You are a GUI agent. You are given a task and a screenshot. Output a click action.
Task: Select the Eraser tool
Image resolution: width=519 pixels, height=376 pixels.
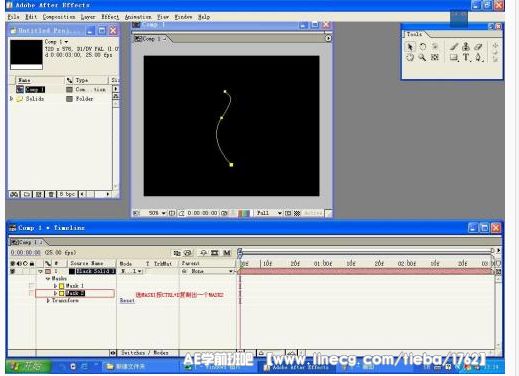478,47
